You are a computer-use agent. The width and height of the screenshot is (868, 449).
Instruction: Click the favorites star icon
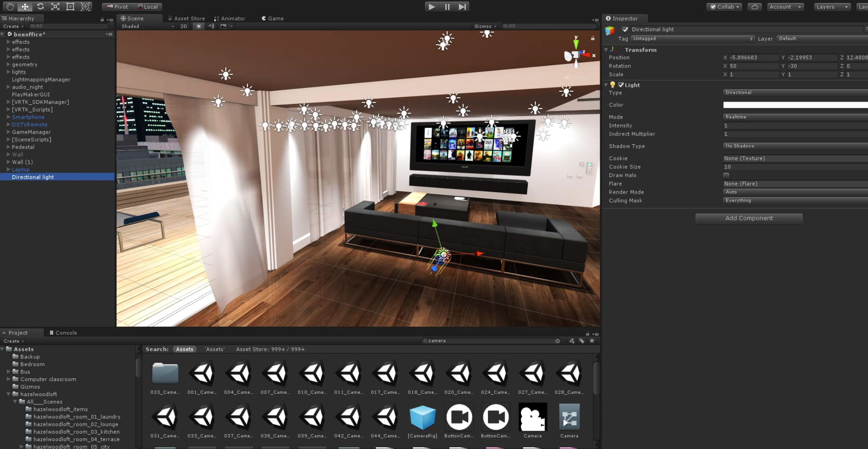click(x=592, y=341)
